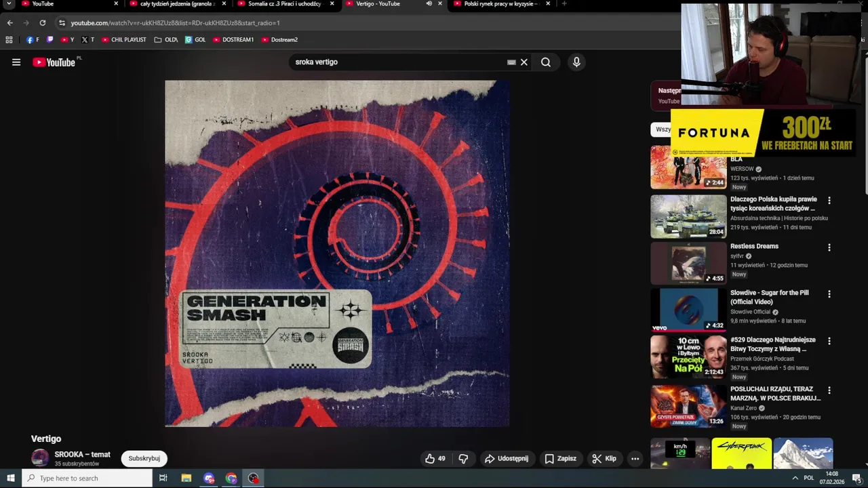Viewport: 868px width, 488px height.
Task: Open the GOL bookmark
Action: coord(195,40)
